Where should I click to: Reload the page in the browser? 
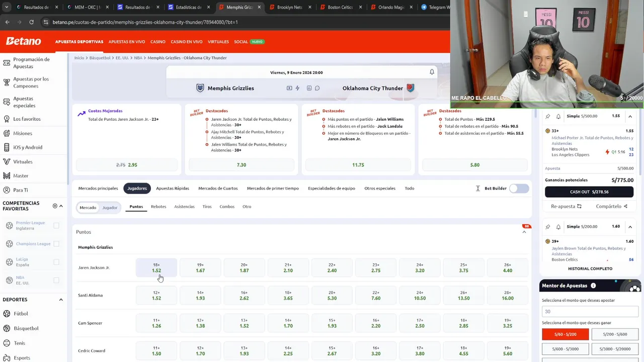coord(31,22)
